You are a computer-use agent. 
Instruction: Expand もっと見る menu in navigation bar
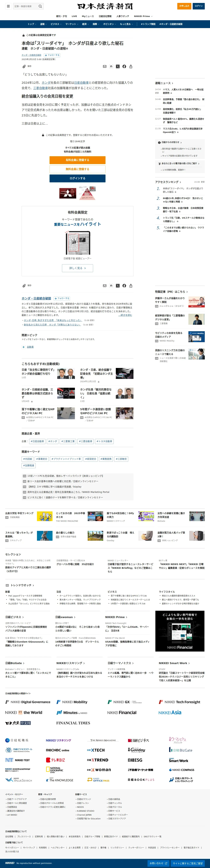127,24
